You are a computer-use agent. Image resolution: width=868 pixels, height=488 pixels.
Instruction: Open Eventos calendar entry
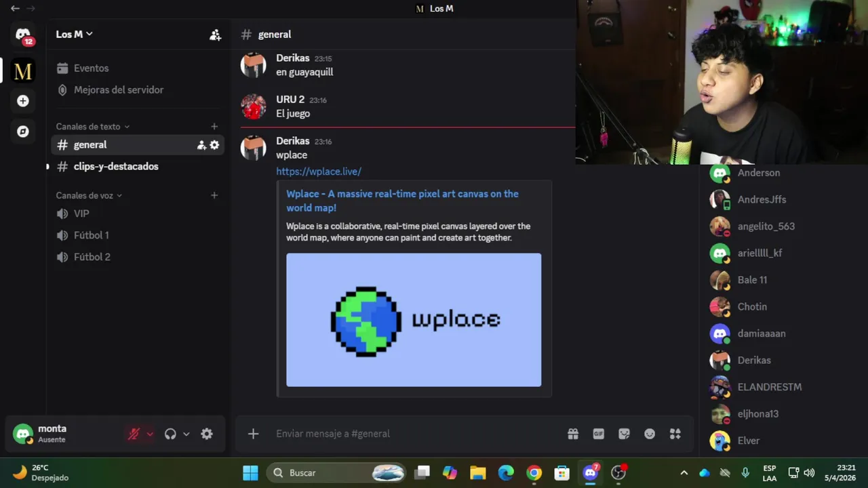pos(138,68)
